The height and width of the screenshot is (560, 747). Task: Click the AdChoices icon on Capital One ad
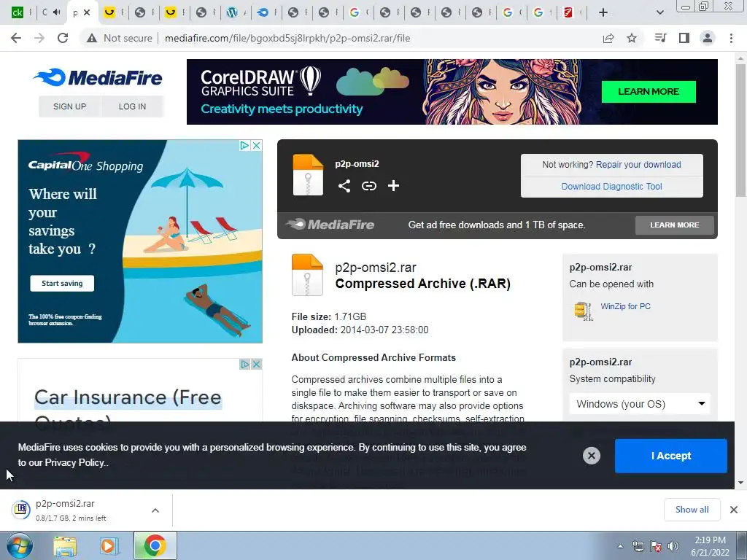tap(244, 145)
